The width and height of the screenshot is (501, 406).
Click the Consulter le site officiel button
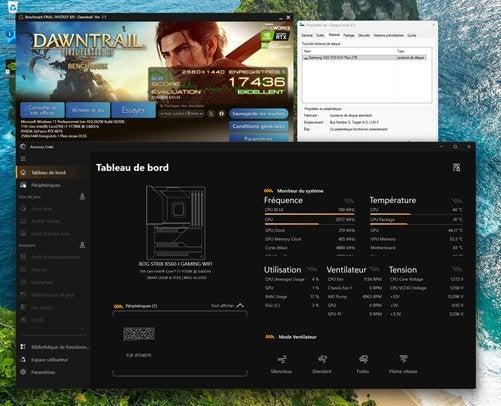click(x=42, y=110)
